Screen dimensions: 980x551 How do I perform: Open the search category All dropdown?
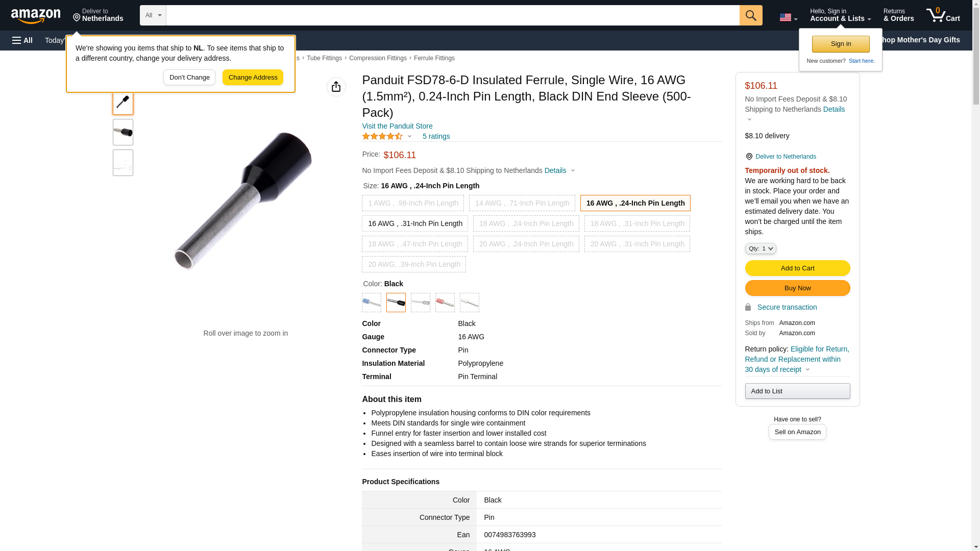tap(153, 15)
